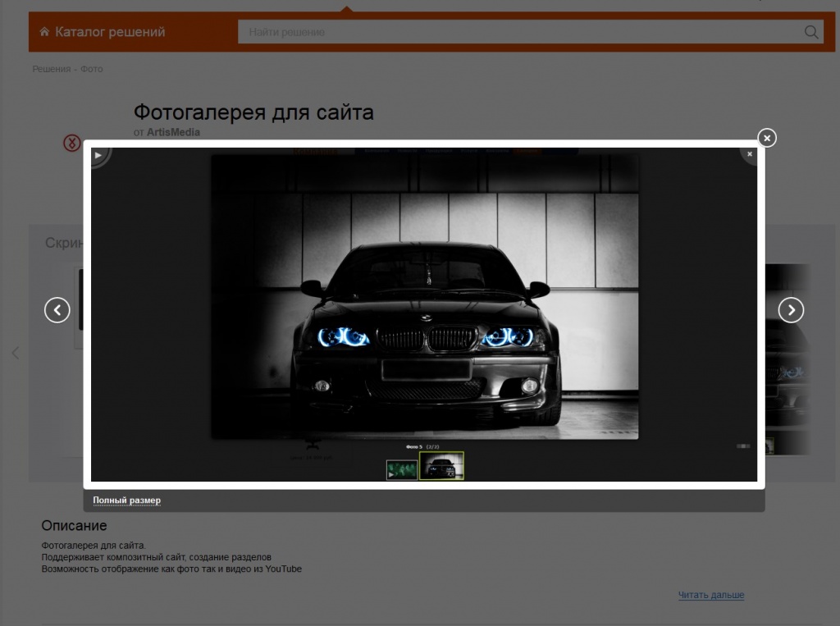The width and height of the screenshot is (840, 626).
Task: Click the small X inside the gallery screenshot
Action: coord(750,154)
